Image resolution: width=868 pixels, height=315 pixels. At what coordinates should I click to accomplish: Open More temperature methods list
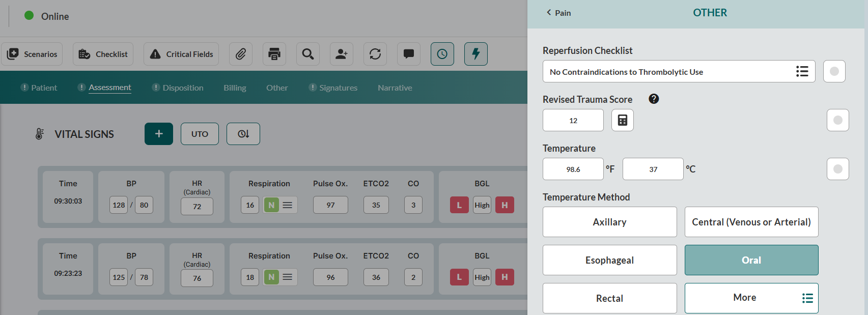point(751,298)
